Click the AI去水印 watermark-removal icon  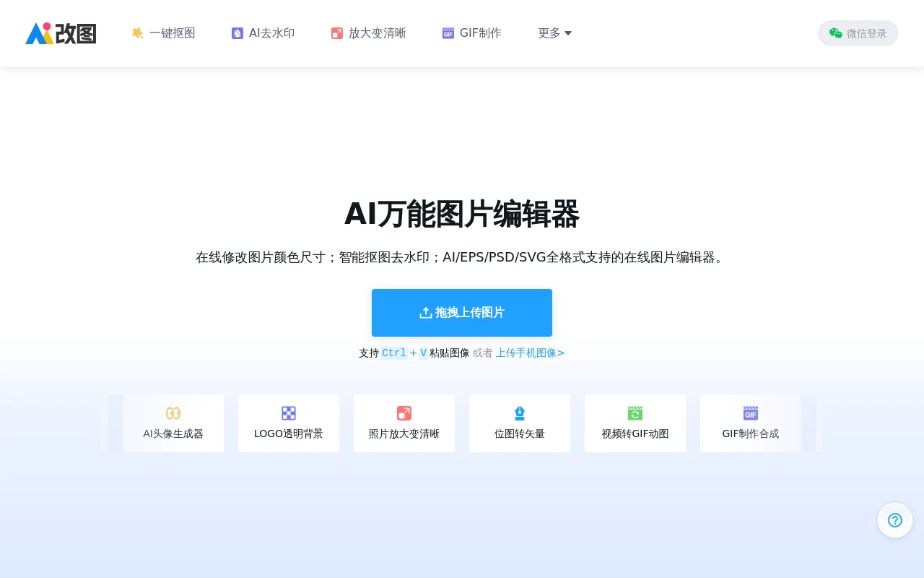237,33
